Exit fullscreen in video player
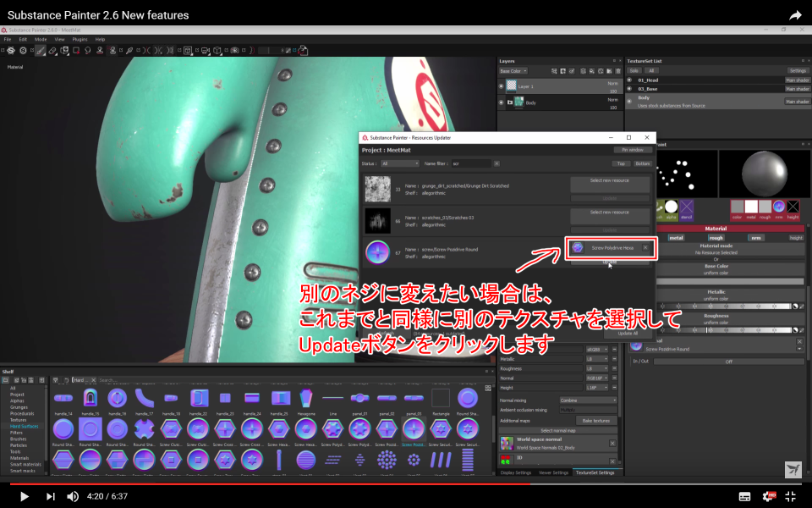Screen dimensions: 812x508 [x=791, y=496]
